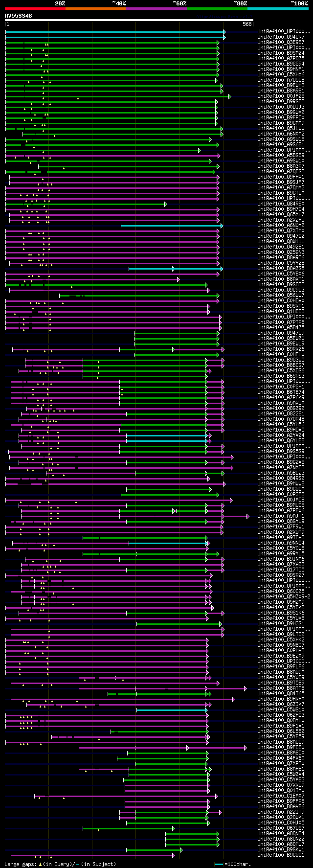The height and width of the screenshot is (868, 313).
Task: Open the UniRef100_B9GWC1 hit link
Action: pos(281,855)
